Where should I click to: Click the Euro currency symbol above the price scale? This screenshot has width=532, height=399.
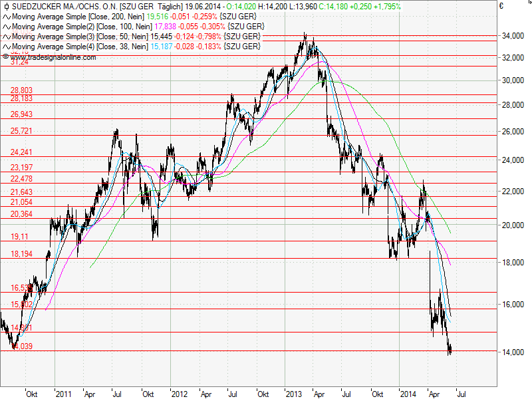click(x=503, y=6)
